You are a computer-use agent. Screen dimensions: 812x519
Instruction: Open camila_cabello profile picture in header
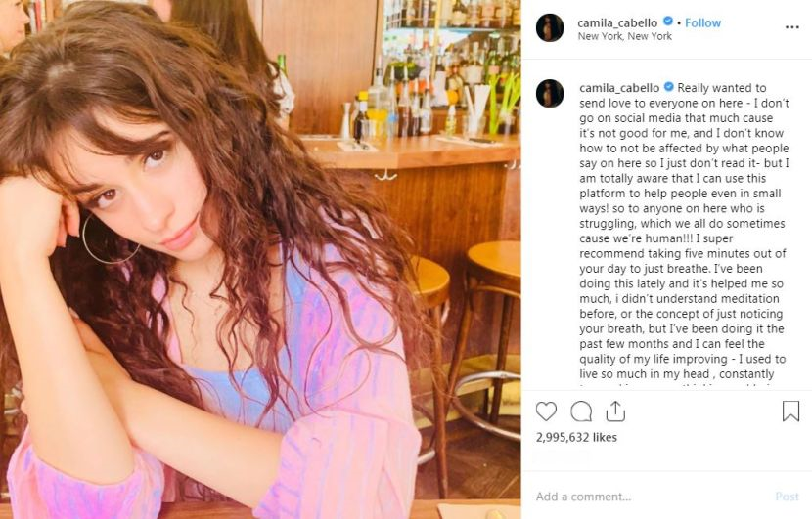pyautogui.click(x=550, y=28)
